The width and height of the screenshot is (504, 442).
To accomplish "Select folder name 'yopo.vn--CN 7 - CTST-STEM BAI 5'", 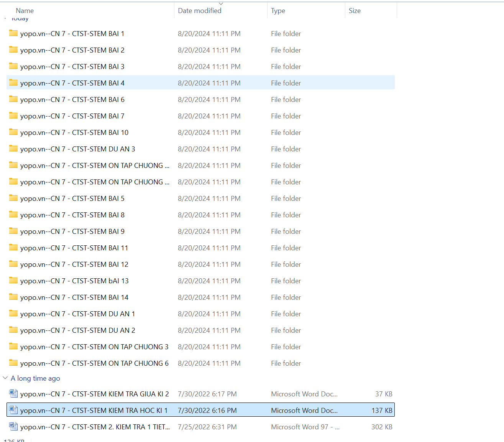I will tap(72, 199).
